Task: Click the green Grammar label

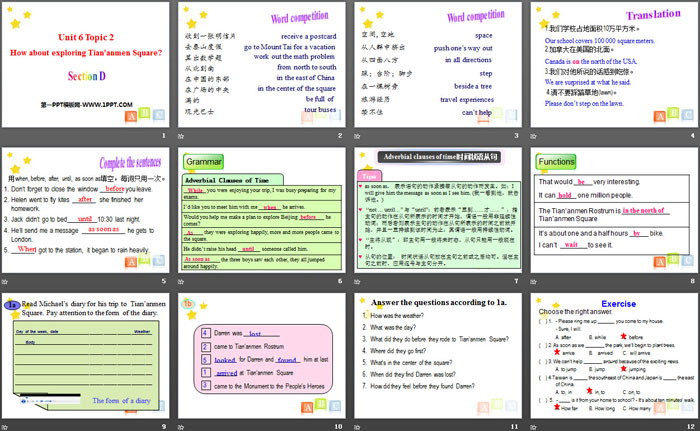Action: [x=202, y=160]
